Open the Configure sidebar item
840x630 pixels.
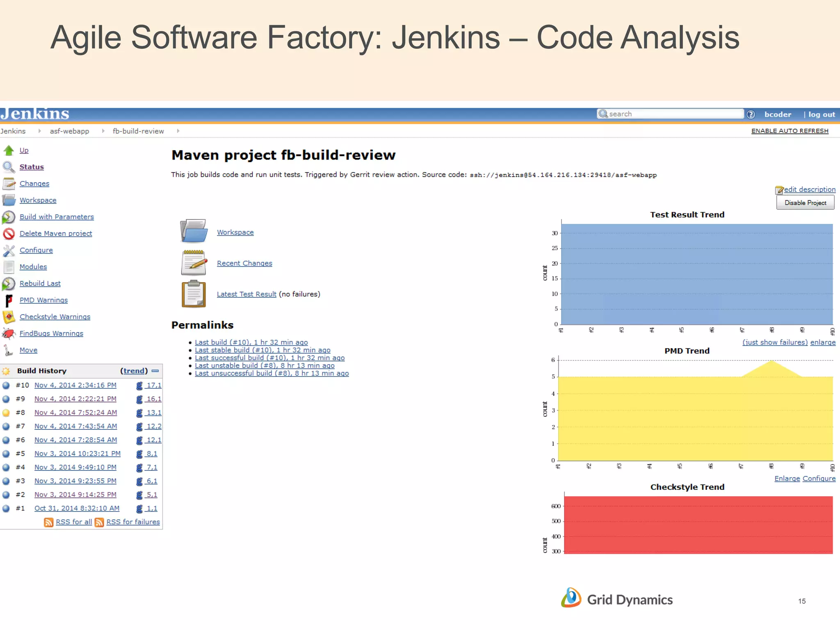(x=36, y=250)
